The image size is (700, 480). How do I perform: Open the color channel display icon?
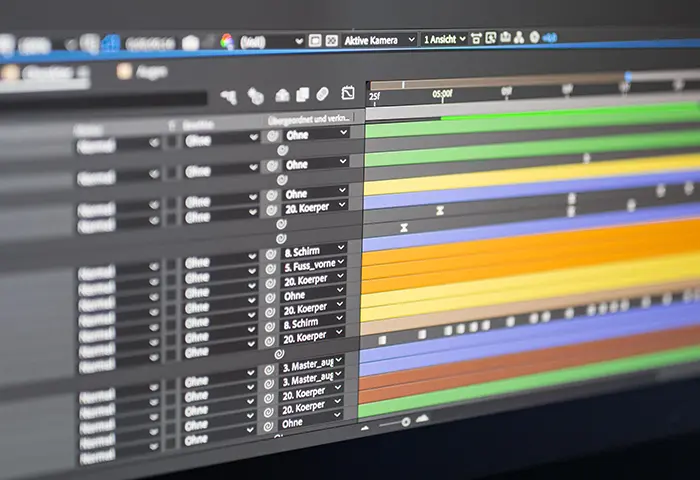pyautogui.click(x=227, y=42)
